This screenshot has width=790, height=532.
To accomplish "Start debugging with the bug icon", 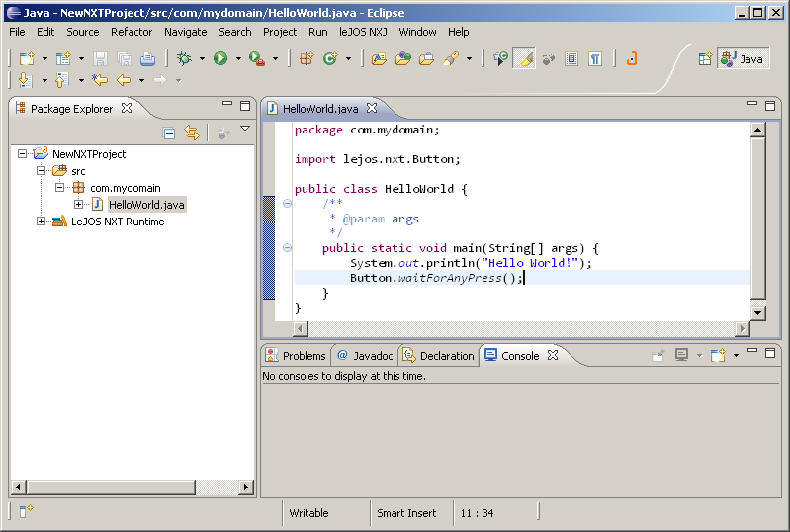I will 184,59.
